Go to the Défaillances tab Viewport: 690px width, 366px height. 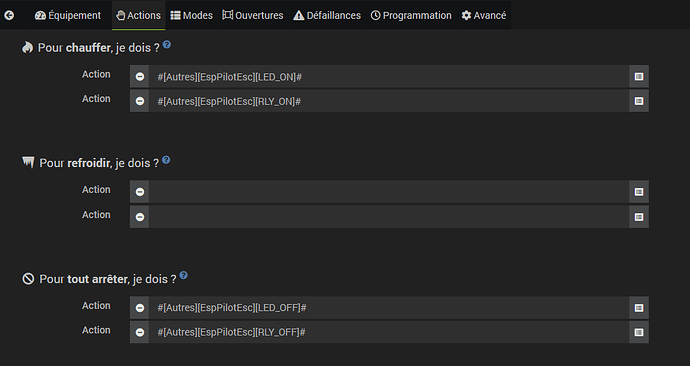327,15
